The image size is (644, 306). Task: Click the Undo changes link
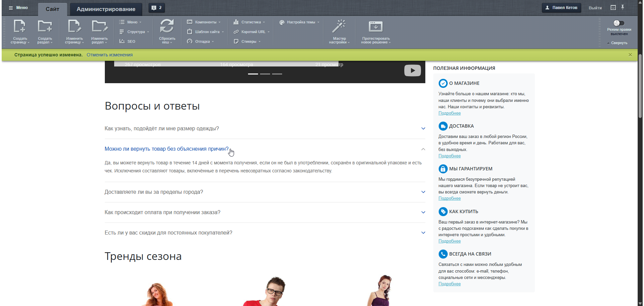[110, 55]
